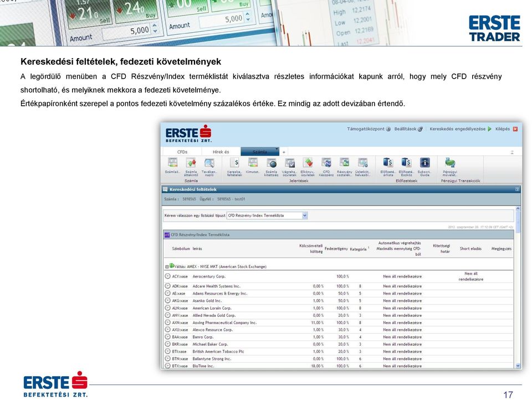Click Szimbólum column header
Viewport: 532px width, 400px height.
click(181, 249)
